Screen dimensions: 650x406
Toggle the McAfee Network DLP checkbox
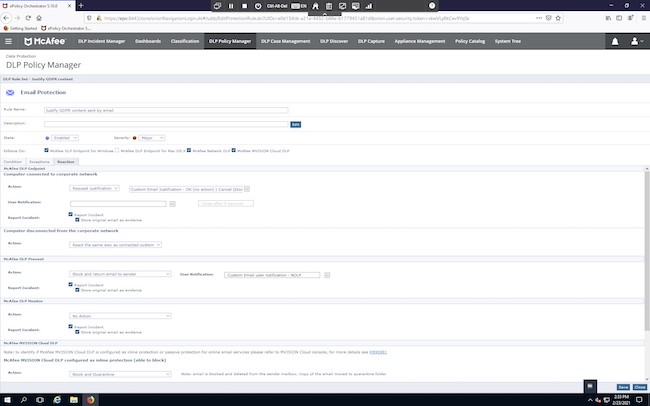pyautogui.click(x=189, y=150)
